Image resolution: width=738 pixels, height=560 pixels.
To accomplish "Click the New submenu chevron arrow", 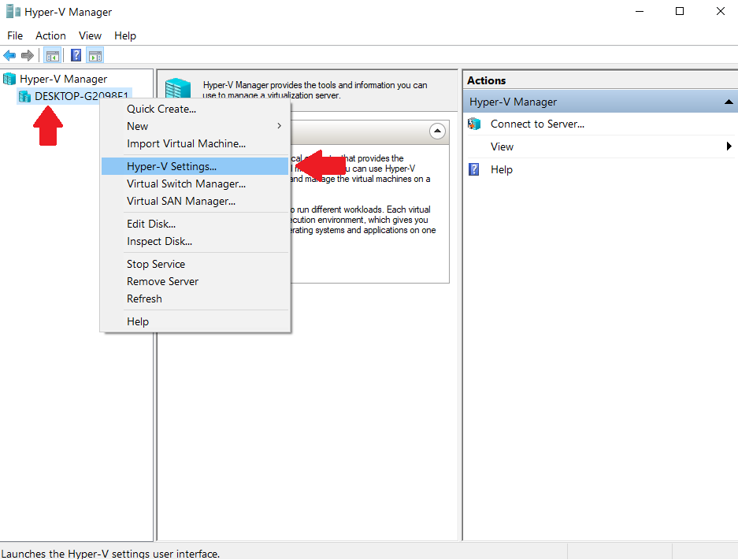I will tap(279, 126).
